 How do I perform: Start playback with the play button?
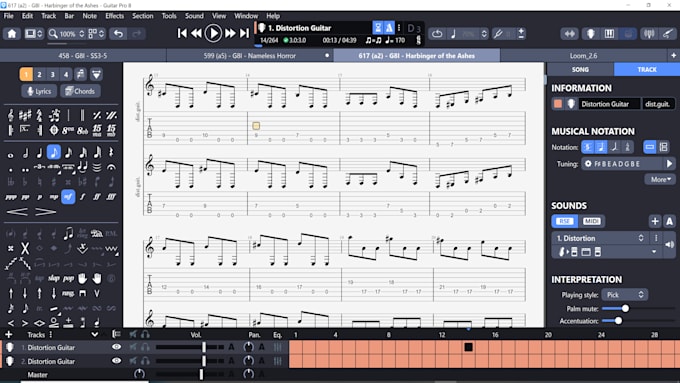coord(213,33)
